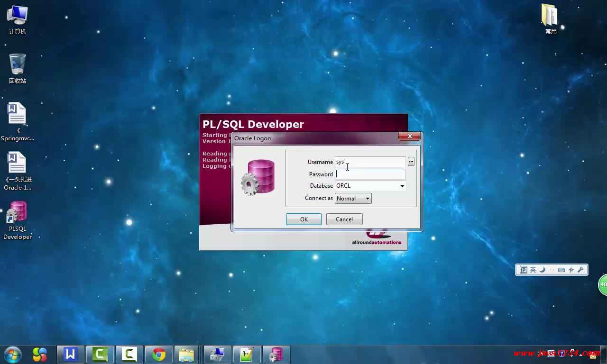This screenshot has height=364, width=607.
Task: Click the IME bar P logo icon
Action: (524, 270)
